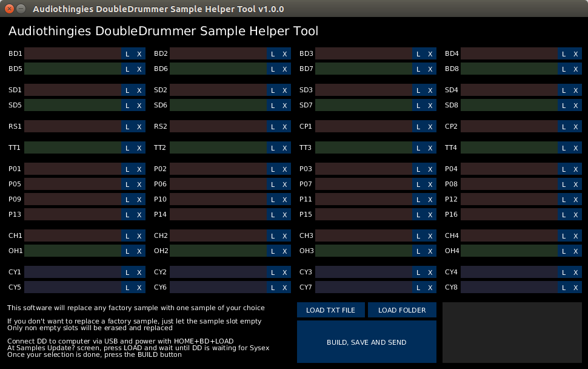Select the BD6 sample slot field
Viewport: 588px width, 369px height.
[x=218, y=69]
